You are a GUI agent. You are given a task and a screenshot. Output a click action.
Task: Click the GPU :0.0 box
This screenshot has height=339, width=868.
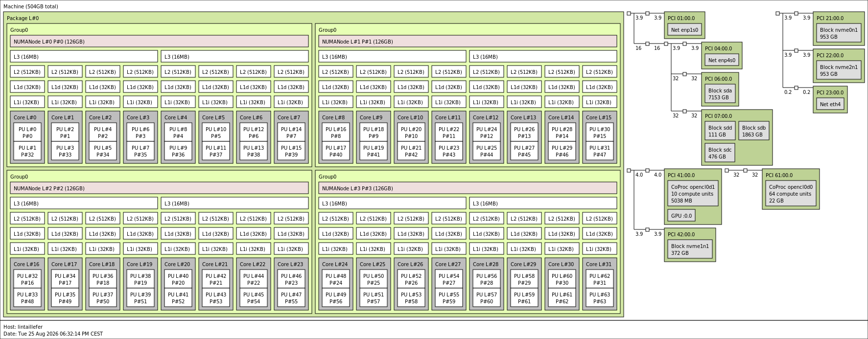pos(681,216)
